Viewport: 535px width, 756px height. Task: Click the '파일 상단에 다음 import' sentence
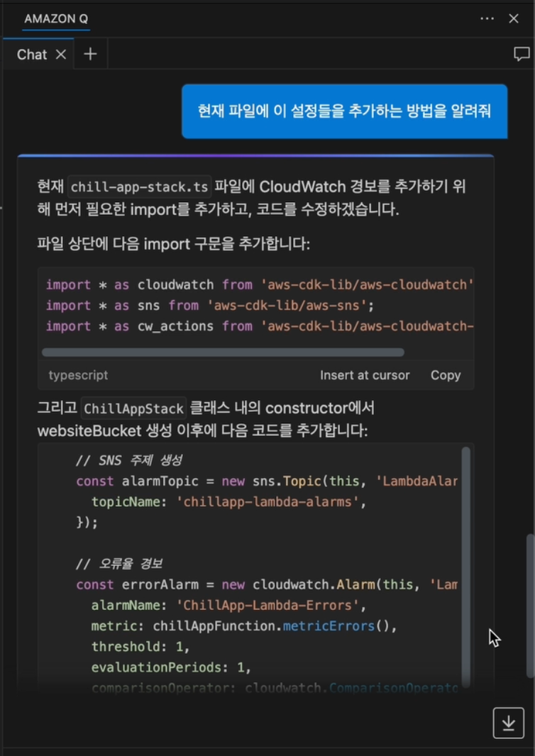tap(174, 244)
